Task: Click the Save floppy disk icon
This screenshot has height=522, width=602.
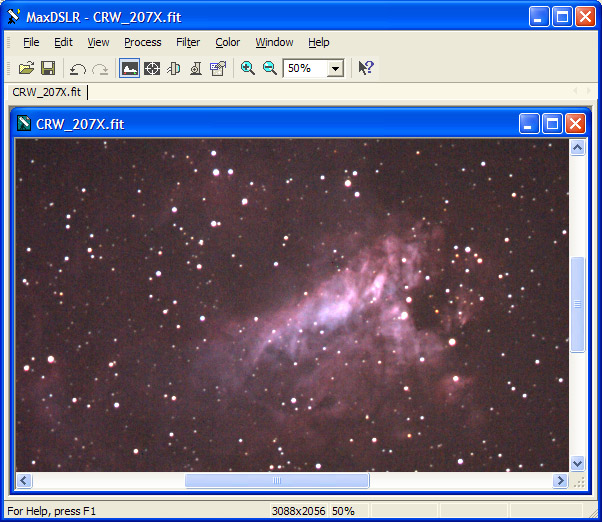Action: (x=48, y=69)
